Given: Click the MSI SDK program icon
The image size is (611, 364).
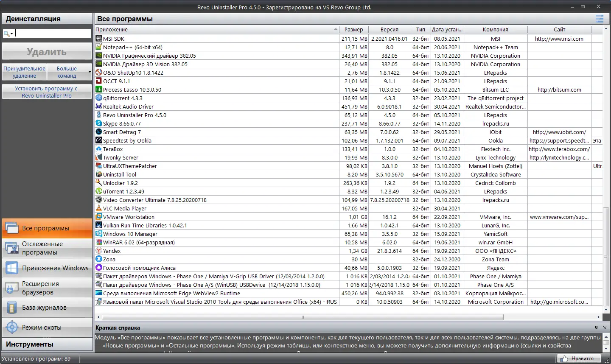Looking at the screenshot, I should click(x=99, y=39).
